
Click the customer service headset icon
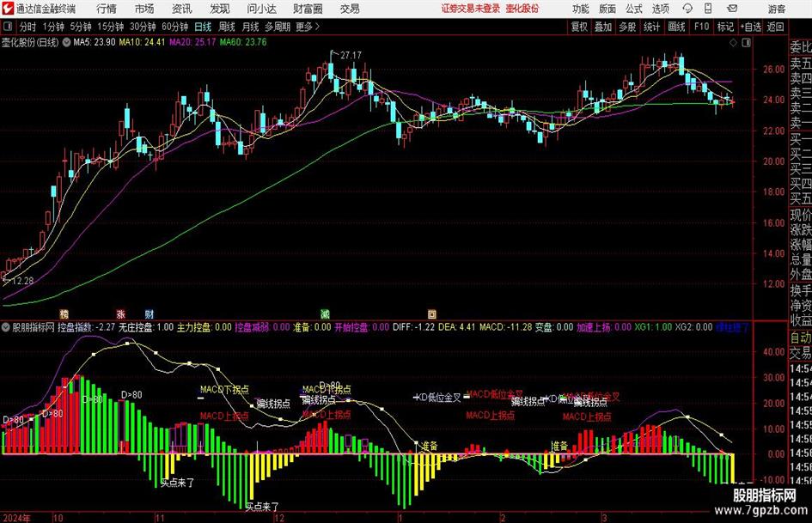click(687, 9)
